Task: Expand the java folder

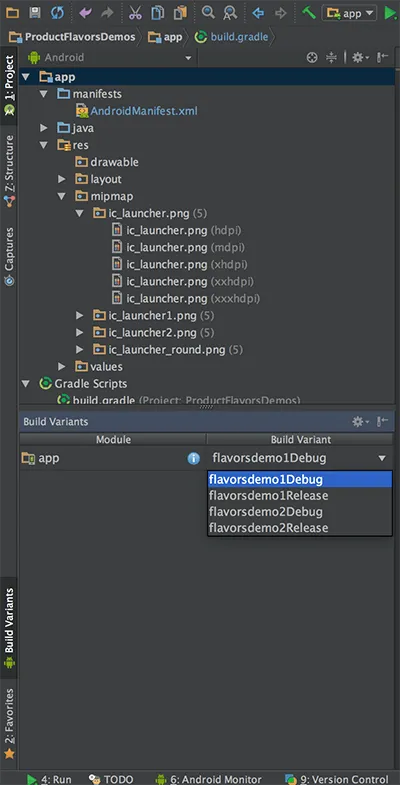Action: [x=44, y=128]
